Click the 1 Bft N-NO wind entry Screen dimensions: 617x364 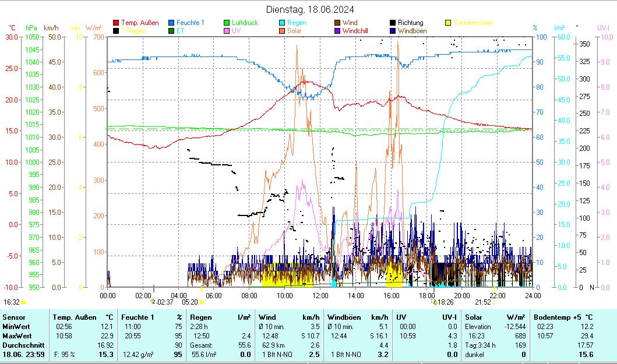pos(277,355)
